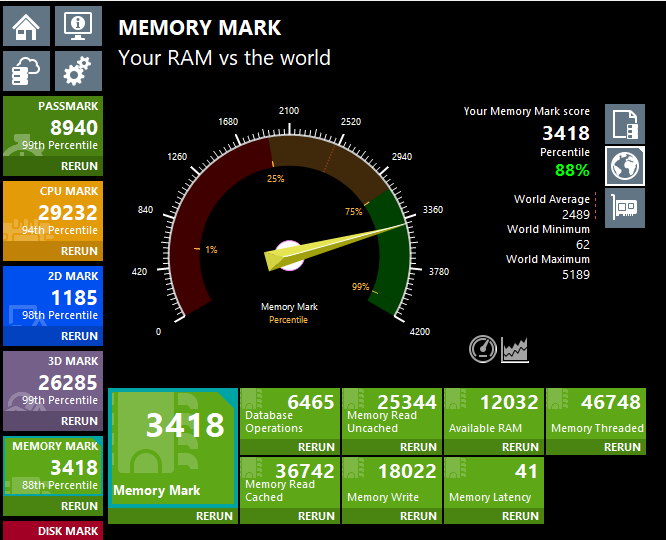
Task: Select the Memory Write 18022 tile
Action: pos(392,483)
